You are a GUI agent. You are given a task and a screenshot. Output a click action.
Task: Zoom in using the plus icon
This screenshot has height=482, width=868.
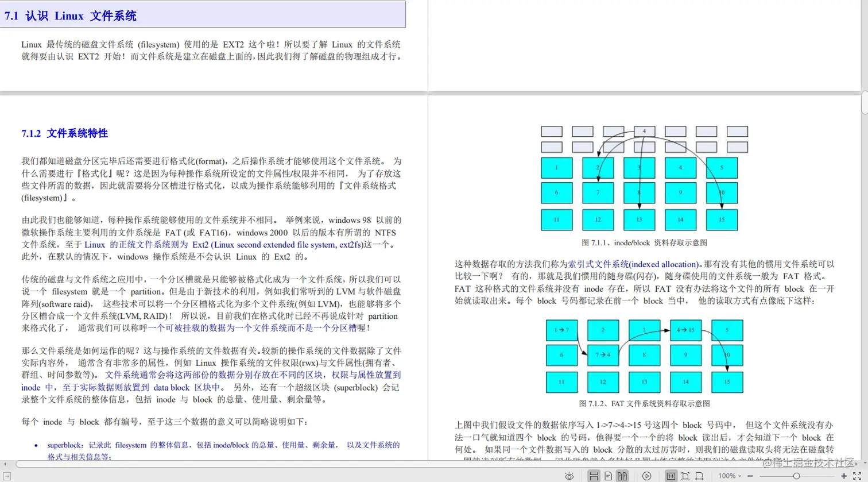pos(844,476)
